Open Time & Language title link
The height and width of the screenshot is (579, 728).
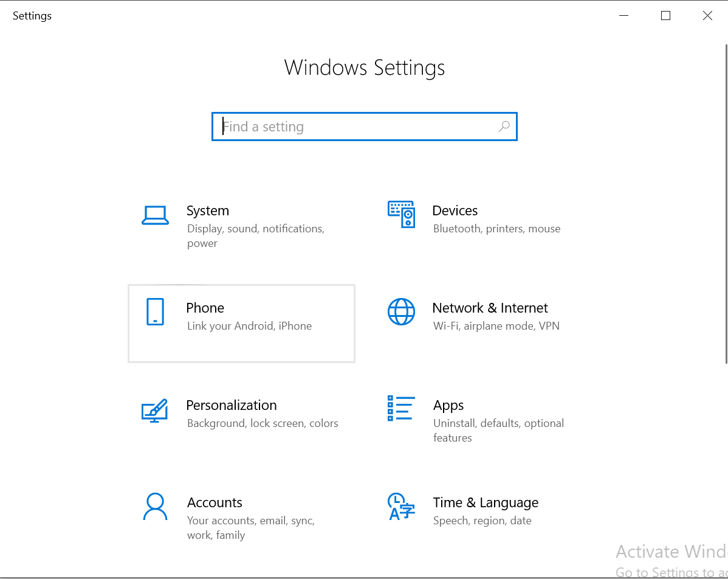pos(486,503)
